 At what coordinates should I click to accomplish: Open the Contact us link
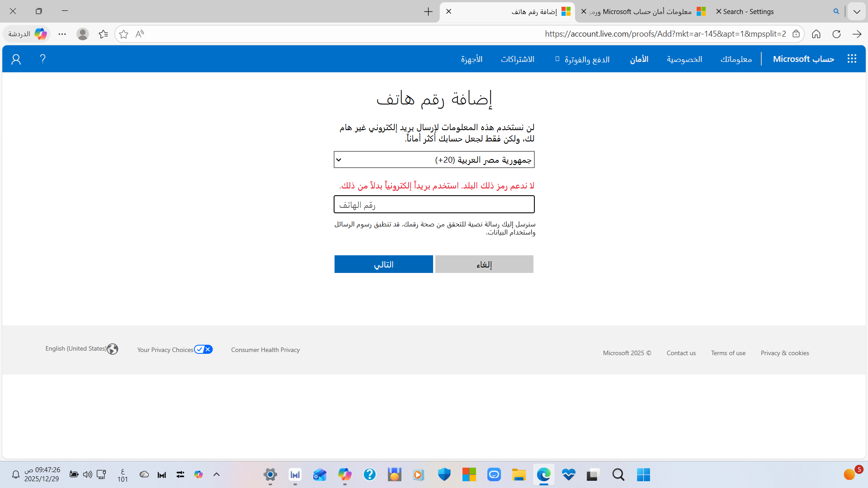click(x=681, y=353)
